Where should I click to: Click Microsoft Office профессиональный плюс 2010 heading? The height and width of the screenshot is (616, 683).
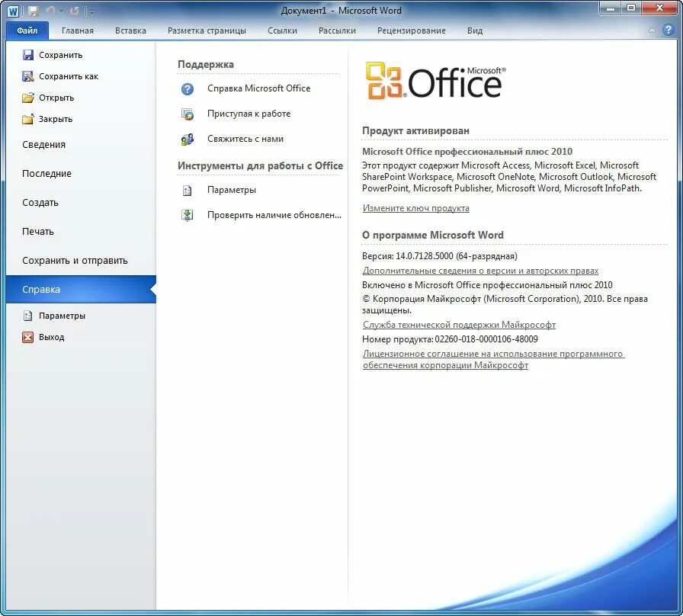[467, 152]
